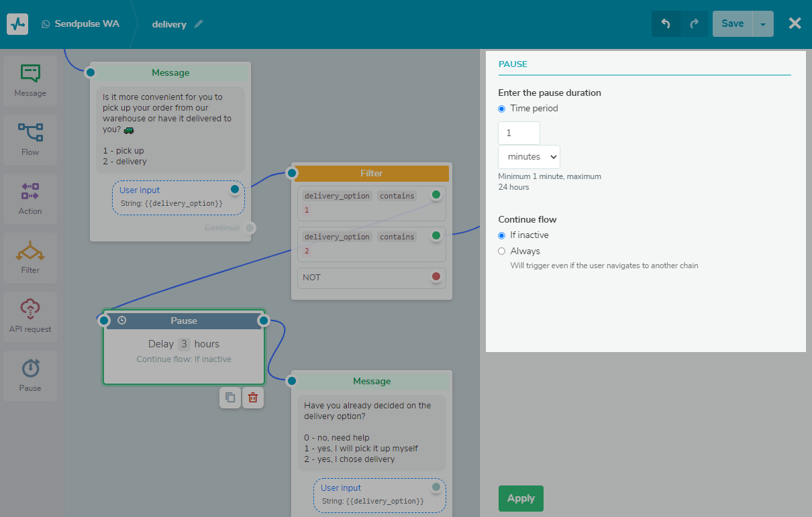This screenshot has height=517, width=812.
Task: Click the Apply button
Action: coord(521,498)
